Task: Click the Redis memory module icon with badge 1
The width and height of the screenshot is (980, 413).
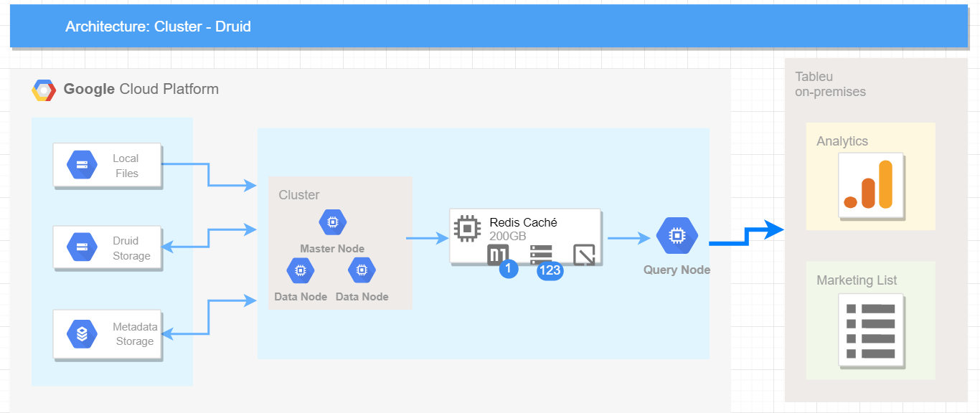Action: click(x=498, y=254)
